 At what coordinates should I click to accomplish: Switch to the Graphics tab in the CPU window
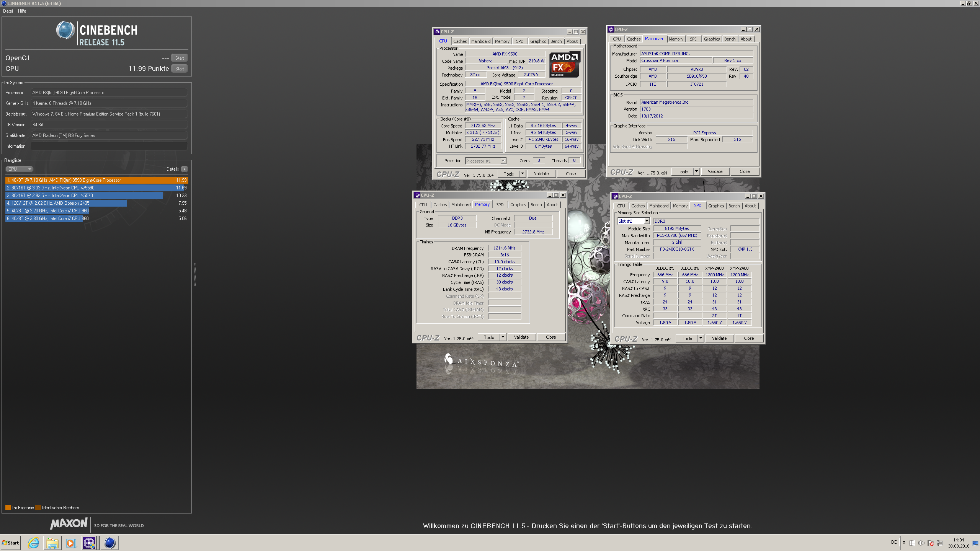(x=538, y=41)
